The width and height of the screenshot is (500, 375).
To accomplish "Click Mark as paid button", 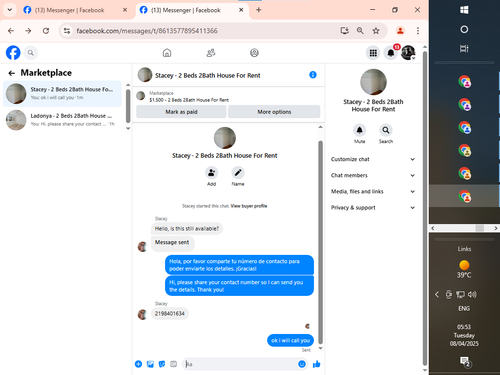I will pyautogui.click(x=181, y=112).
